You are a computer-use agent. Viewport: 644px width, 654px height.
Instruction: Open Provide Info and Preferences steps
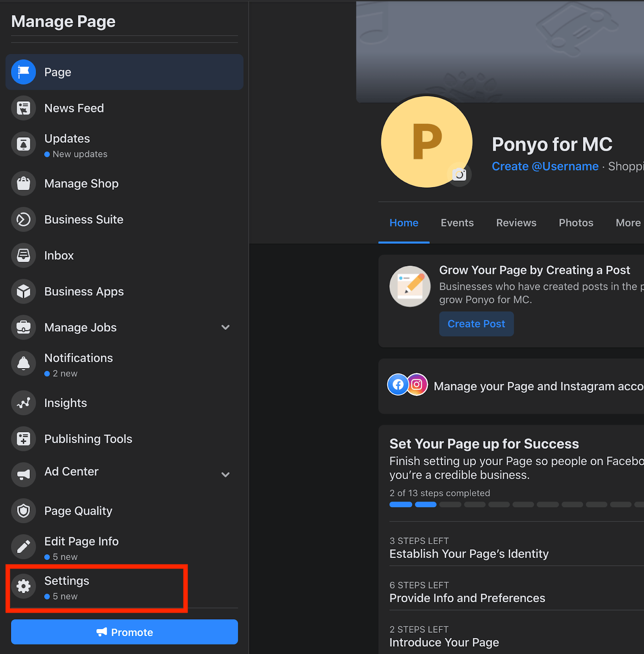517,592
